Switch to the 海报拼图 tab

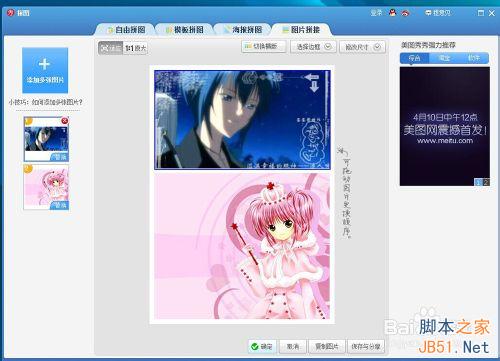coord(243,30)
